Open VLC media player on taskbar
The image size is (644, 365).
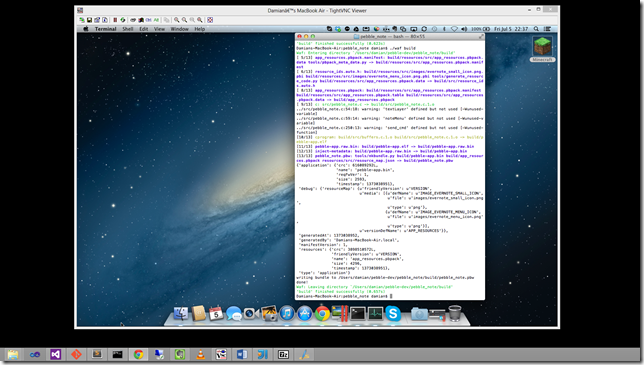[x=200, y=354]
